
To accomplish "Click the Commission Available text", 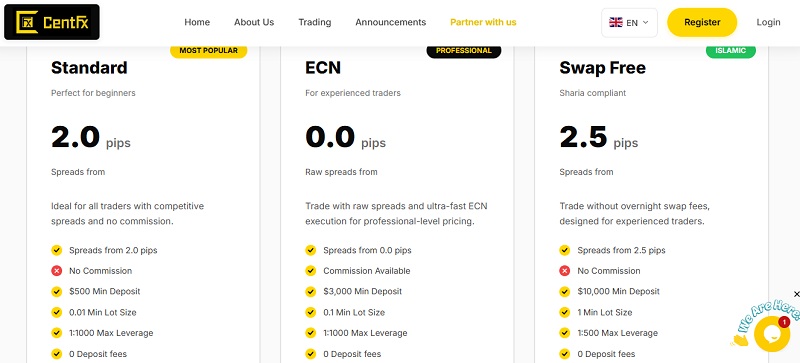I will [x=367, y=271].
